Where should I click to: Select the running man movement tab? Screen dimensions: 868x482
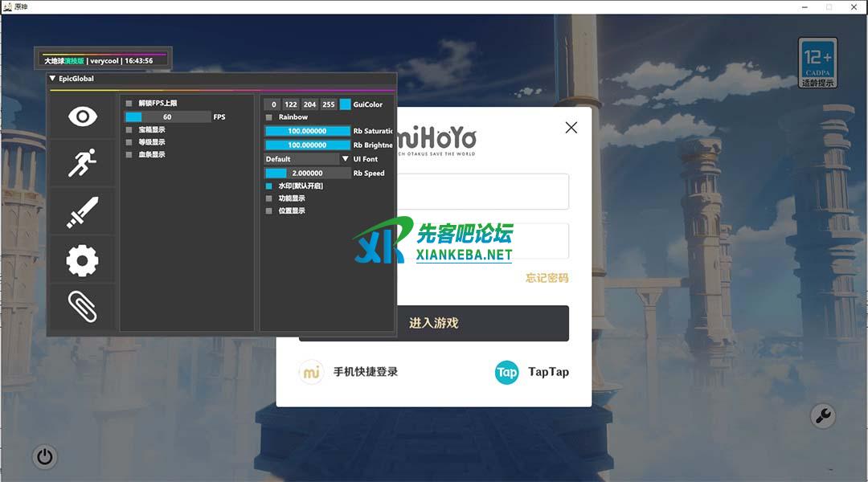82,164
